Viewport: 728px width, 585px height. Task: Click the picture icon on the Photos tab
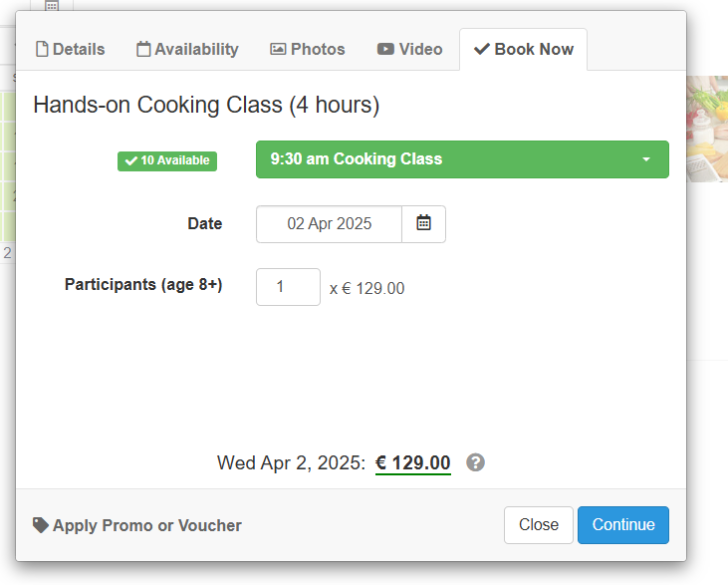[278, 49]
